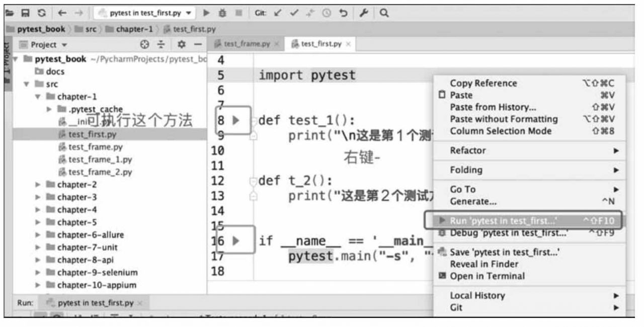The image size is (644, 327).
Task: Choose Copy Reference from context menu
Action: [x=529, y=84]
